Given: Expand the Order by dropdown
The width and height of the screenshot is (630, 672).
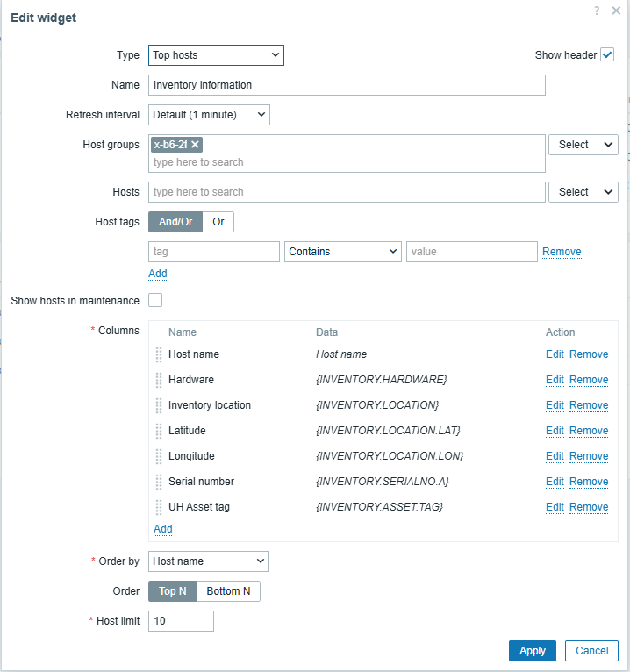Looking at the screenshot, I should click(209, 561).
